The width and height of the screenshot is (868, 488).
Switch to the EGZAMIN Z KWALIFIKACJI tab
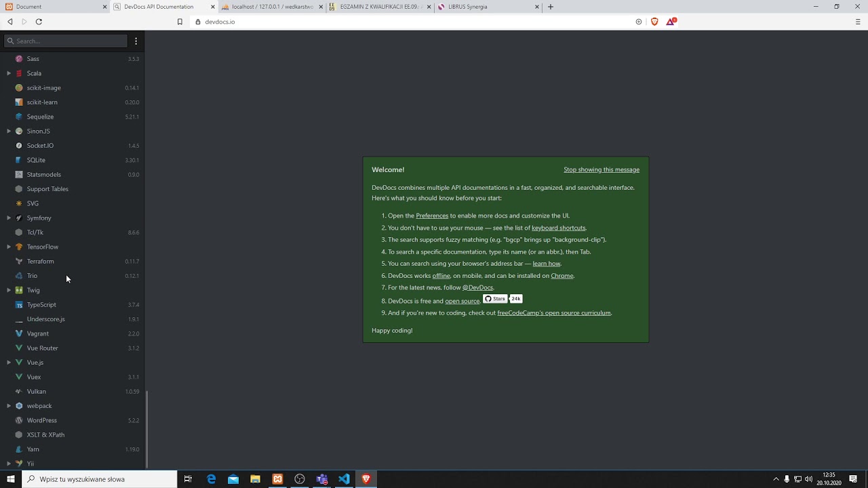pos(380,7)
